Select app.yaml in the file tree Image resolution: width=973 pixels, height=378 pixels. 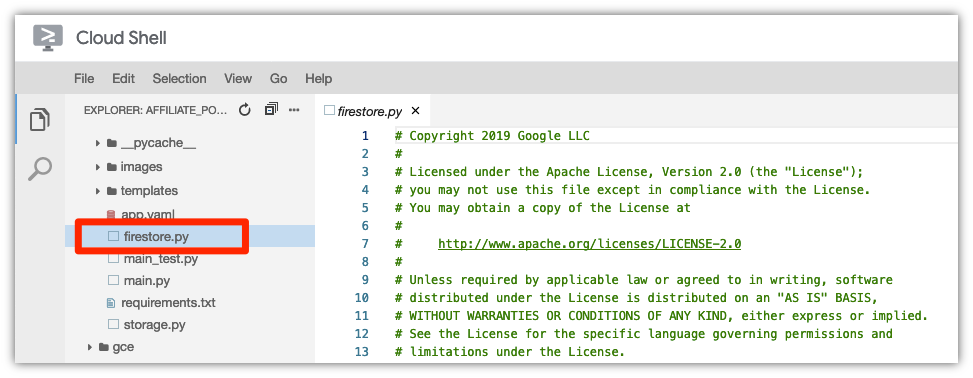pos(148,215)
